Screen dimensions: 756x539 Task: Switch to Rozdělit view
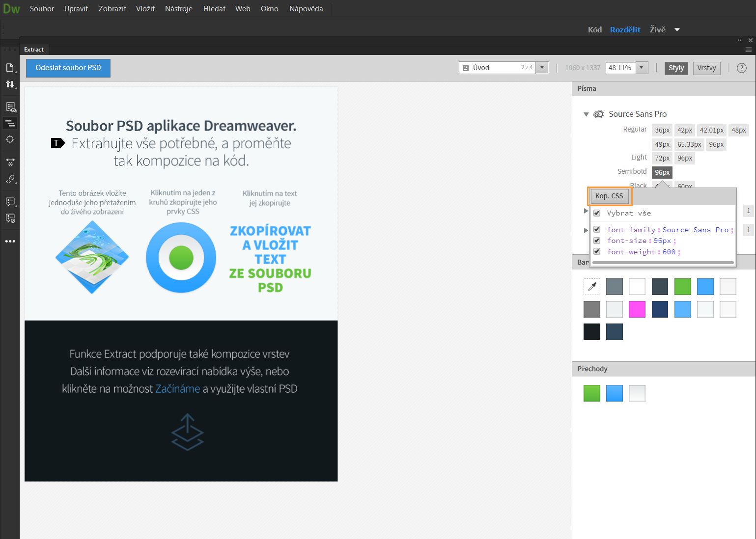(625, 29)
